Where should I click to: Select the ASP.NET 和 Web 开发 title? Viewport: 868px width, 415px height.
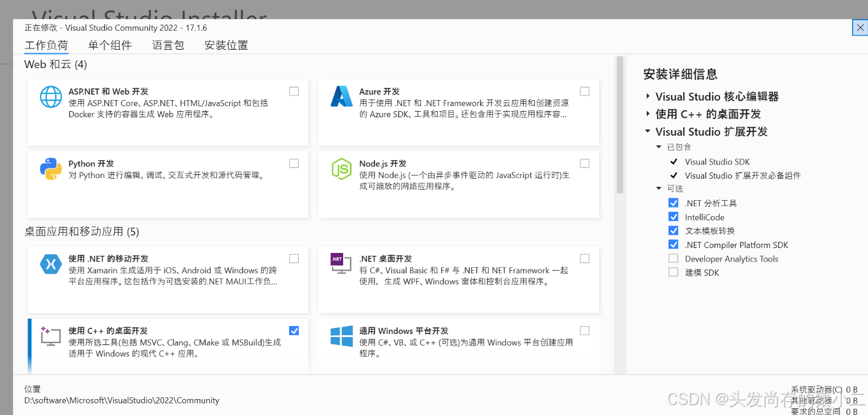coord(109,91)
